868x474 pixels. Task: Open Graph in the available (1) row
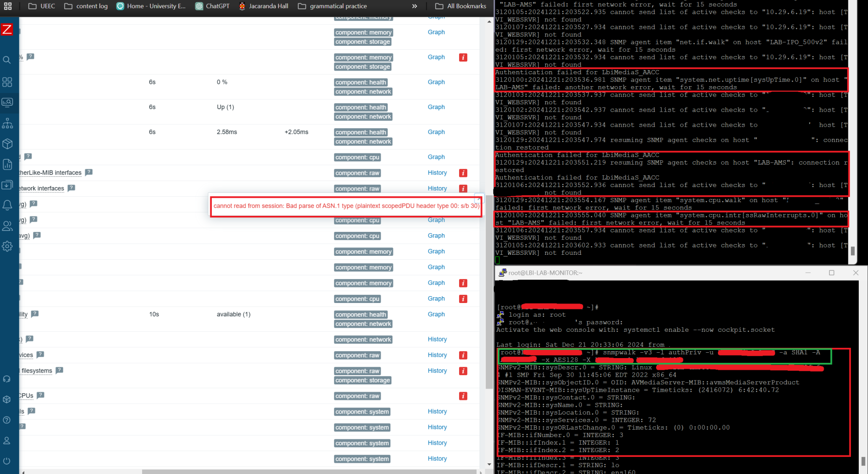pos(436,314)
